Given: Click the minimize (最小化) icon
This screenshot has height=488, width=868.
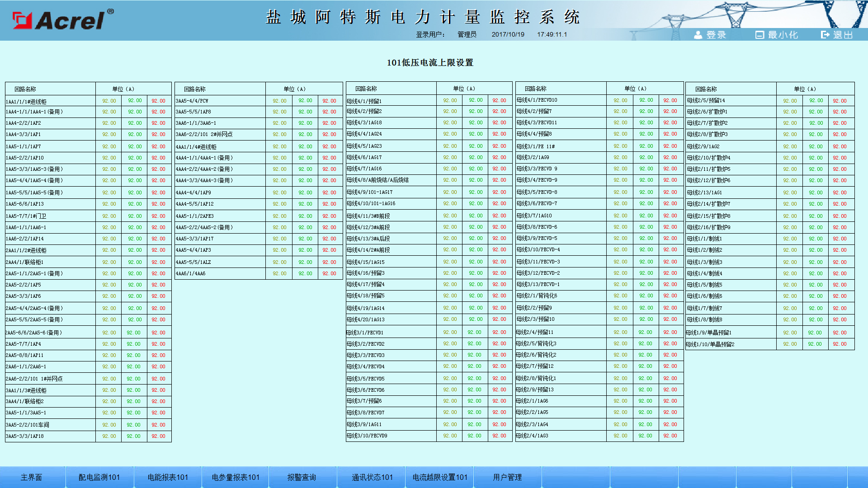Looking at the screenshot, I should 759,35.
